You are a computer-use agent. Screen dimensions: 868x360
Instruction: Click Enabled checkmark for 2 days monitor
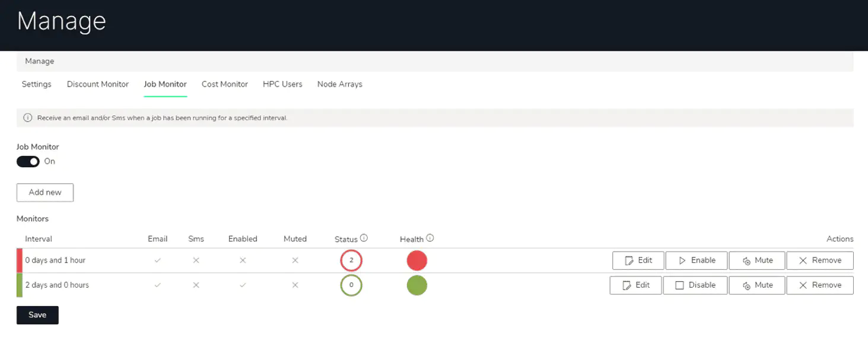coord(243,285)
